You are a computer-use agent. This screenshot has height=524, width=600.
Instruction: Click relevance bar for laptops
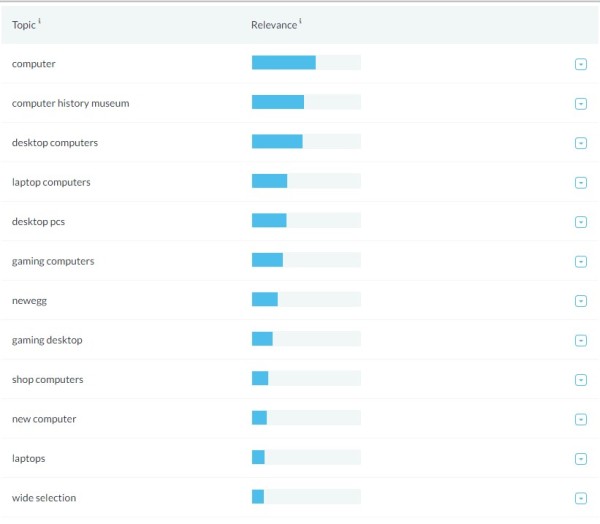click(x=306, y=457)
